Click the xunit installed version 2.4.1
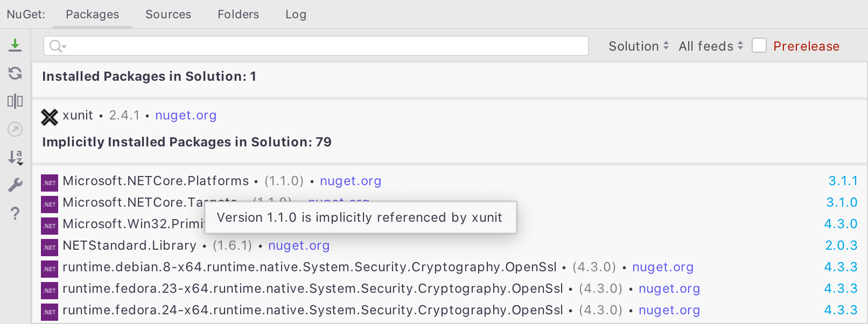 tap(124, 115)
